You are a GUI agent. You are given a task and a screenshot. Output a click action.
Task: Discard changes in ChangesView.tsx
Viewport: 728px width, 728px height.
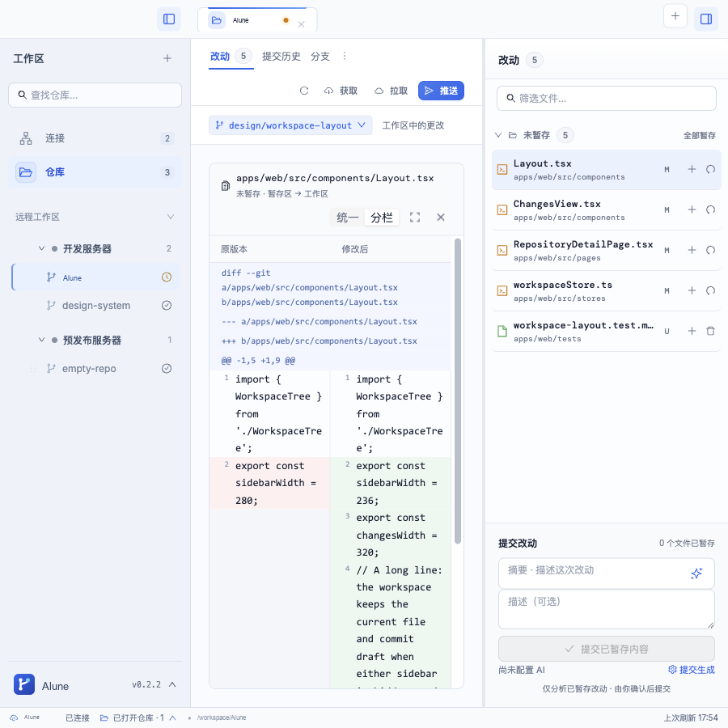pyautogui.click(x=710, y=210)
